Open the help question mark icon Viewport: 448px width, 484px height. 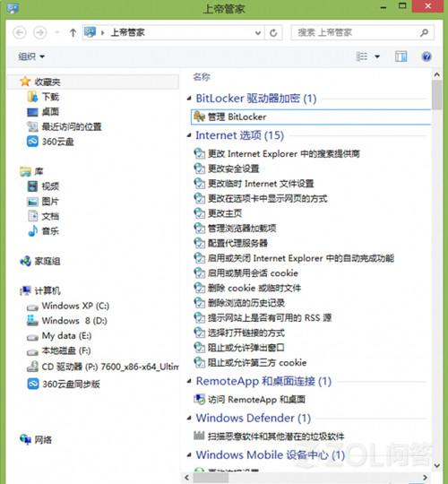tap(426, 56)
